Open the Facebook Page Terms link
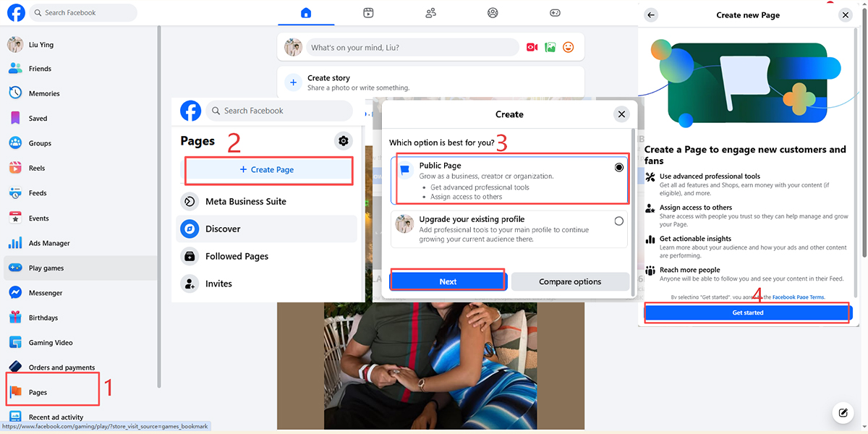868x434 pixels. (x=798, y=297)
